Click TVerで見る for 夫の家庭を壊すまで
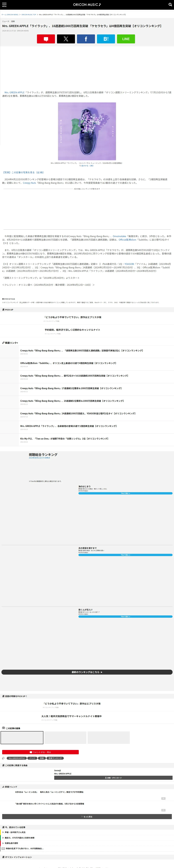Screen dimensions: 174x868 (x=125, y=555)
